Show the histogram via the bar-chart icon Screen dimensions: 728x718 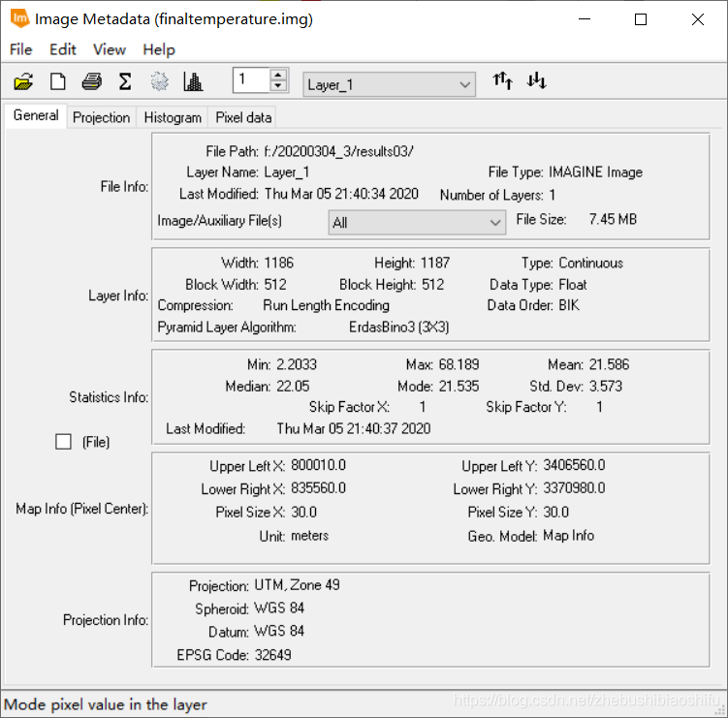[x=193, y=81]
